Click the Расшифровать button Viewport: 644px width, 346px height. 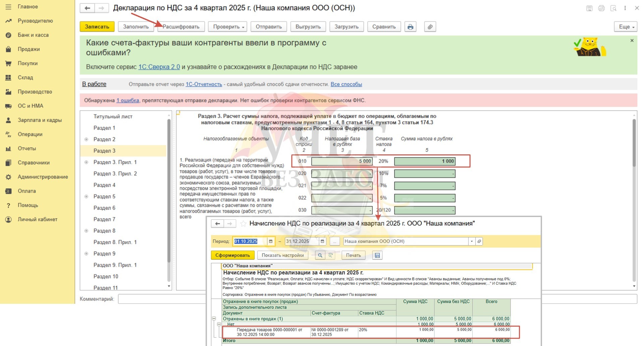181,27
